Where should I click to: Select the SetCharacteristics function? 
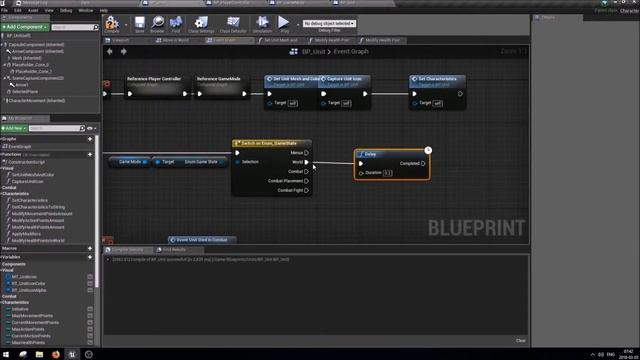pos(29,200)
